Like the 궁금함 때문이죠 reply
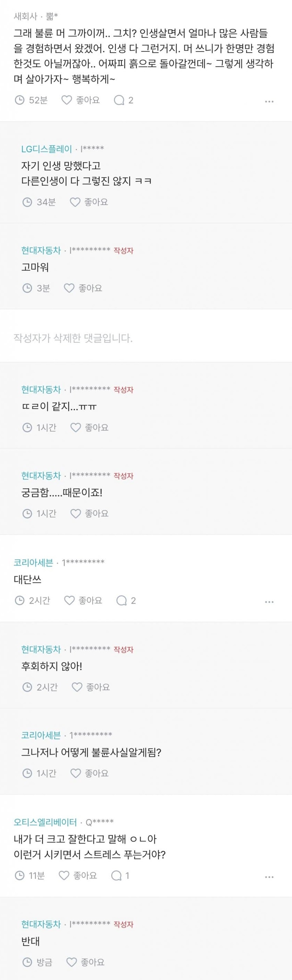Screen dimensions: 292x980 90,513
